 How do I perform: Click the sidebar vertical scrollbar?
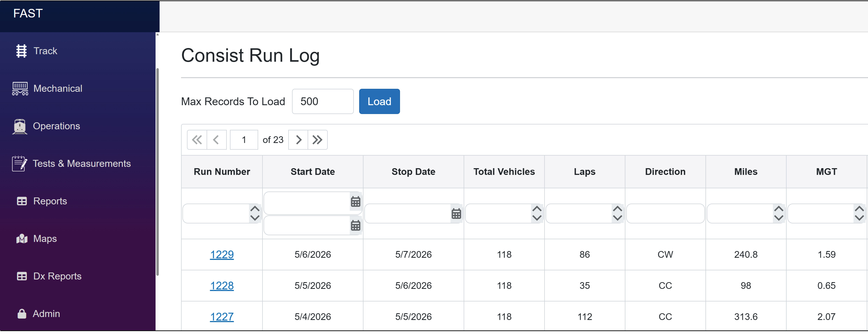pos(157,172)
